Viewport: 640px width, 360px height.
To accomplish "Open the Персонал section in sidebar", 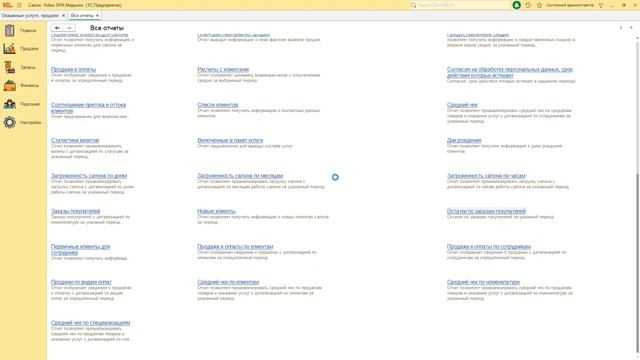I will click(x=23, y=104).
